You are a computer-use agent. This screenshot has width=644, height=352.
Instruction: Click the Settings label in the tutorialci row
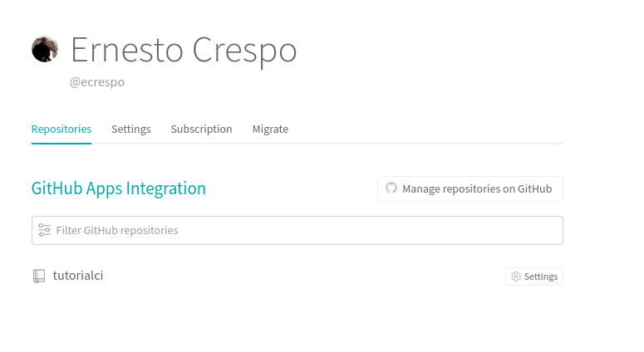pyautogui.click(x=541, y=276)
